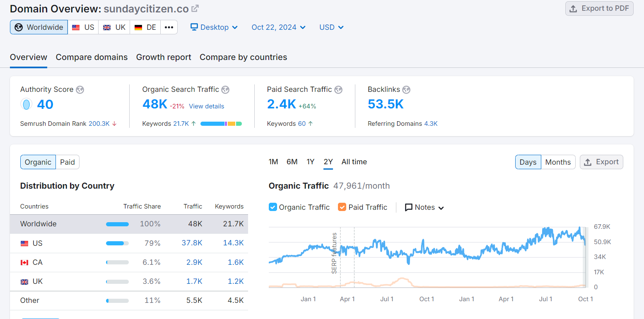The width and height of the screenshot is (644, 319).
Task: Click the Authority Score circle indicator
Action: click(x=26, y=104)
